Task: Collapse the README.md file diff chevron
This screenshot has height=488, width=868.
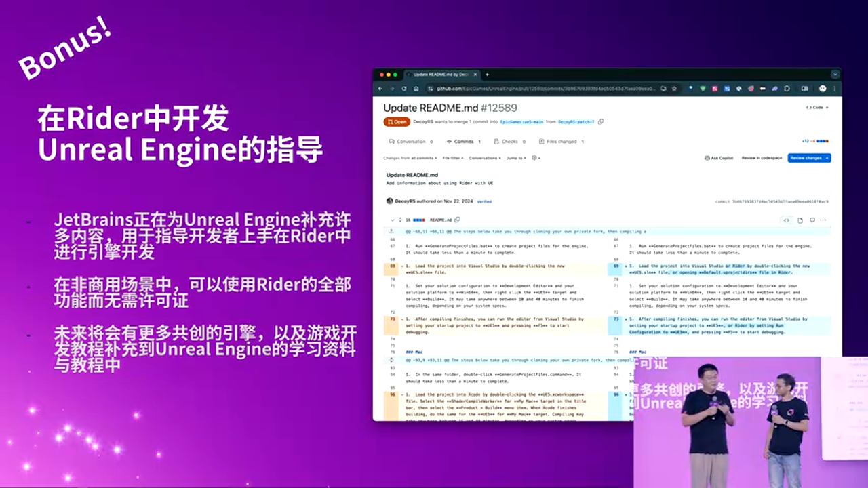Action: [393, 220]
